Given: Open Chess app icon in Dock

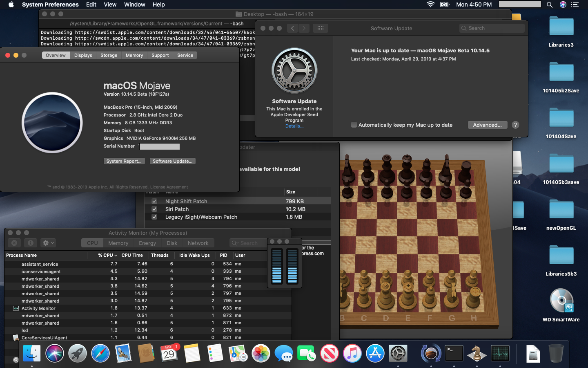Looking at the screenshot, I should pyautogui.click(x=477, y=353).
